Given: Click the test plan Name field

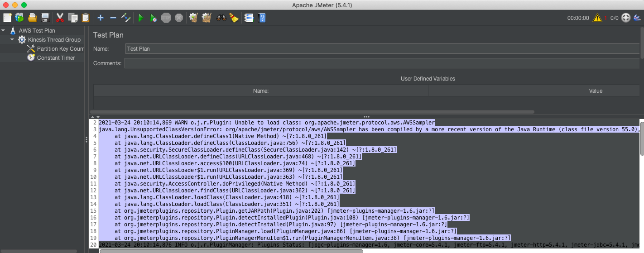Looking at the screenshot, I should [382, 48].
